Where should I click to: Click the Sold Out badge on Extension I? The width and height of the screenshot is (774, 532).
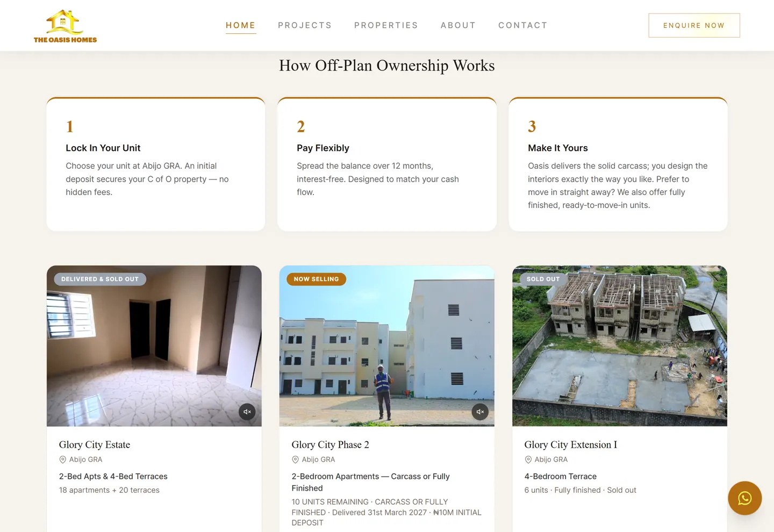[x=543, y=279]
